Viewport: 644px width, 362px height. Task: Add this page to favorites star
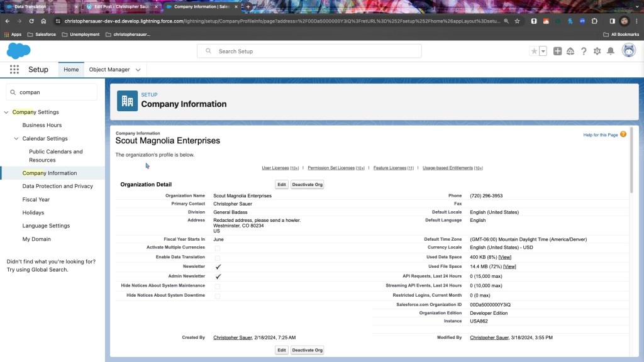coord(534,52)
